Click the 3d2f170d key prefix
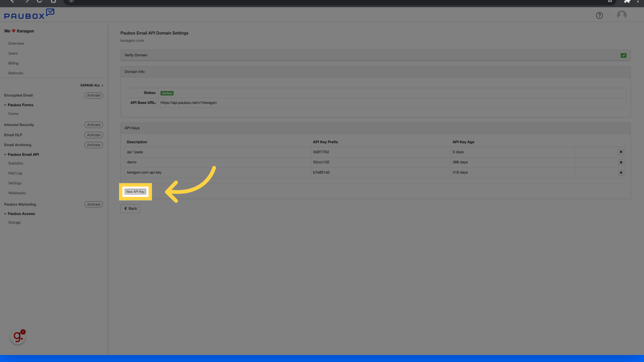Image resolution: width=644 pixels, height=362 pixels. coord(321,152)
